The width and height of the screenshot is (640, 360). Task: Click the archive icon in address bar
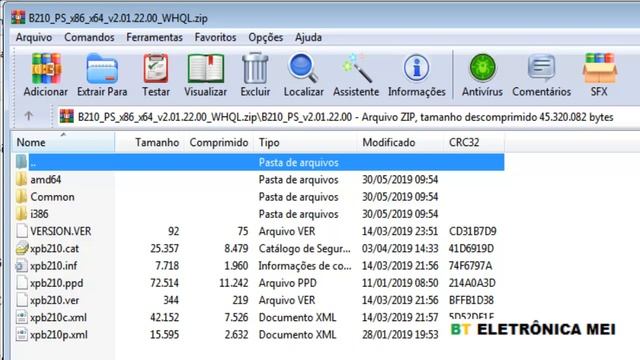point(67,117)
